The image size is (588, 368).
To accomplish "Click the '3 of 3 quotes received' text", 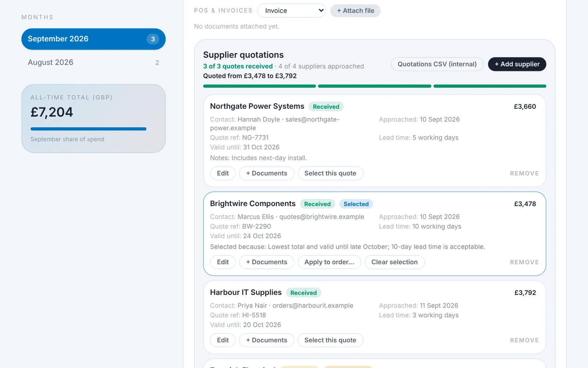I will (x=238, y=66).
